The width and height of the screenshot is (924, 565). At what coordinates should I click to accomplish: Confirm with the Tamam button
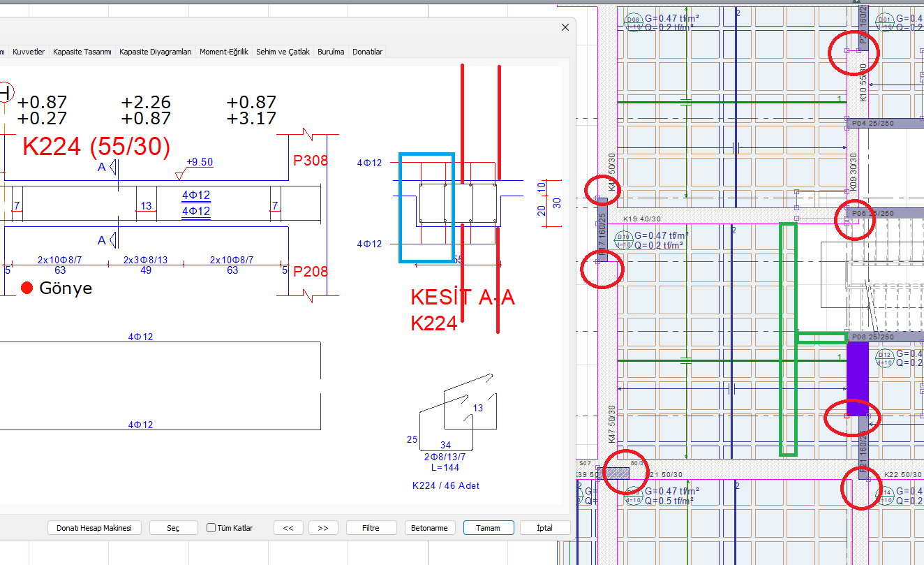pos(488,528)
